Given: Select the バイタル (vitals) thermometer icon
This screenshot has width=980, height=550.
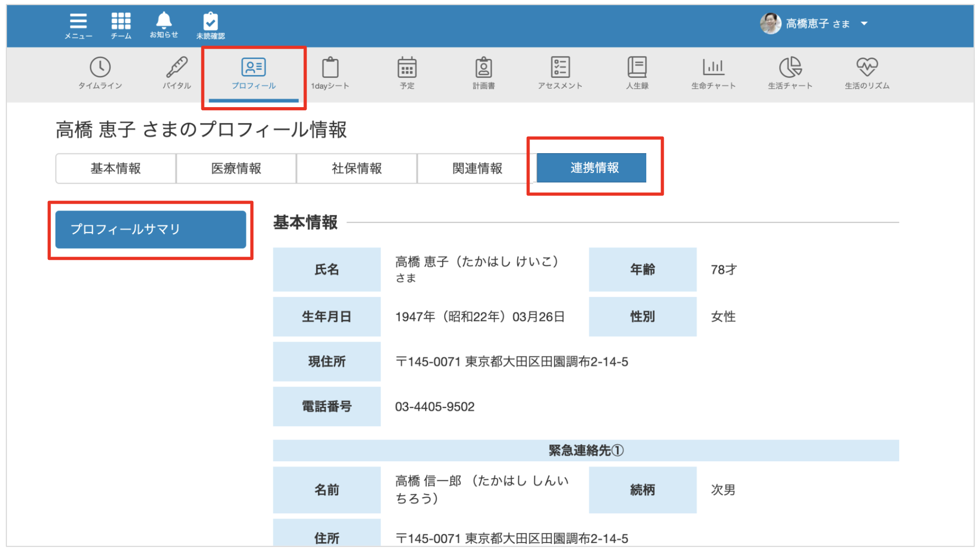Looking at the screenshot, I should pos(177,73).
